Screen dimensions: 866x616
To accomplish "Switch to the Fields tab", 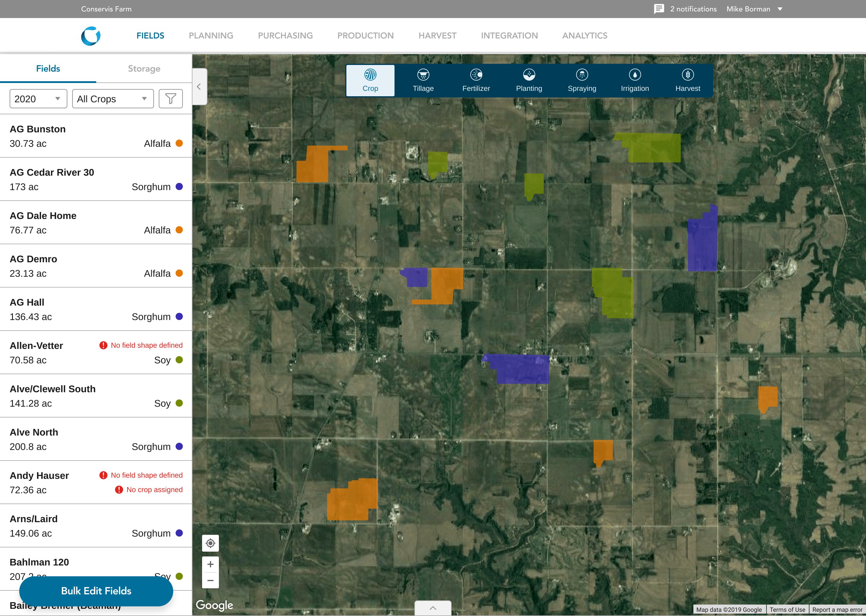I will click(x=48, y=69).
